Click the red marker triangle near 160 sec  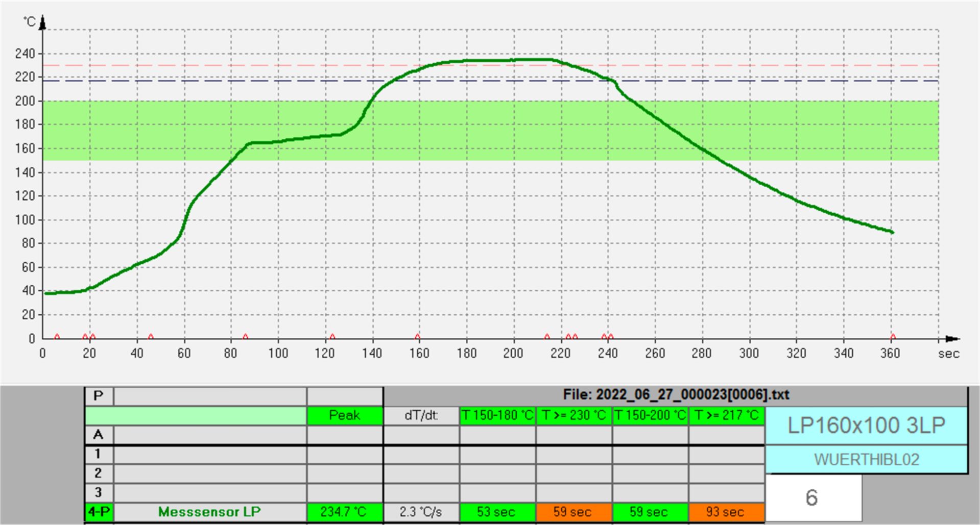[x=417, y=336]
